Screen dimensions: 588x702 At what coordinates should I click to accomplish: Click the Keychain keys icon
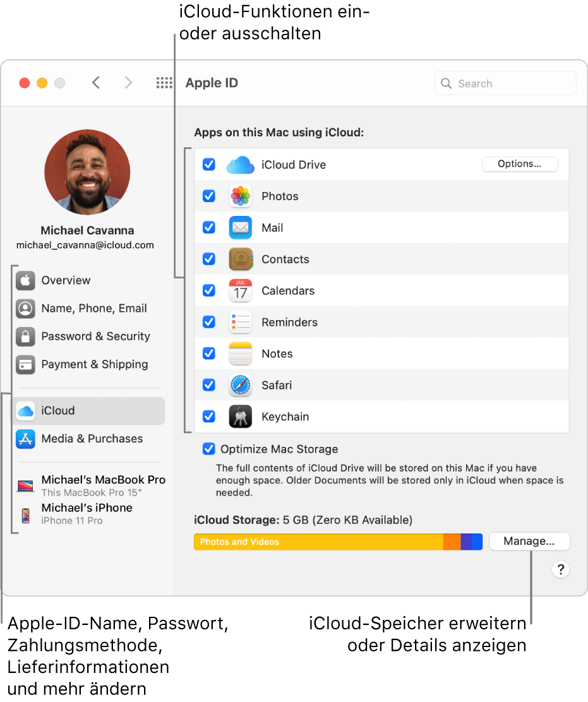[x=241, y=417]
